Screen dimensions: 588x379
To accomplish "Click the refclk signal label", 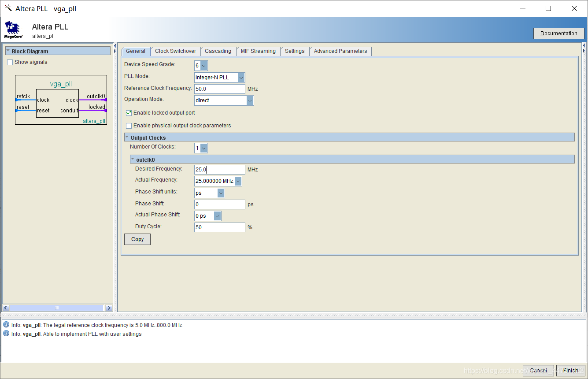I will tap(23, 96).
